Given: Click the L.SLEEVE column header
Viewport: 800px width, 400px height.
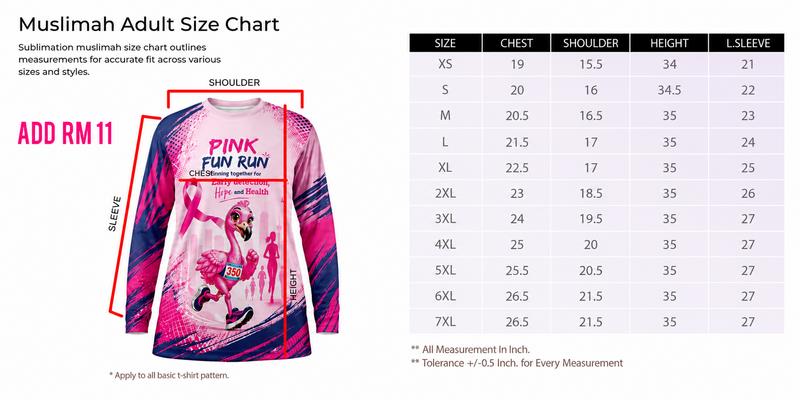Looking at the screenshot, I should pos(747,43).
